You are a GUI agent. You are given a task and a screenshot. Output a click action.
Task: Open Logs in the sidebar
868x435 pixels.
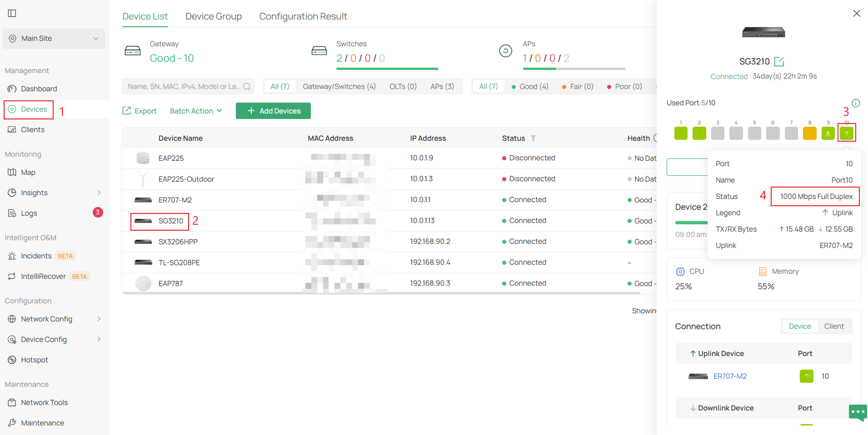pos(23,213)
